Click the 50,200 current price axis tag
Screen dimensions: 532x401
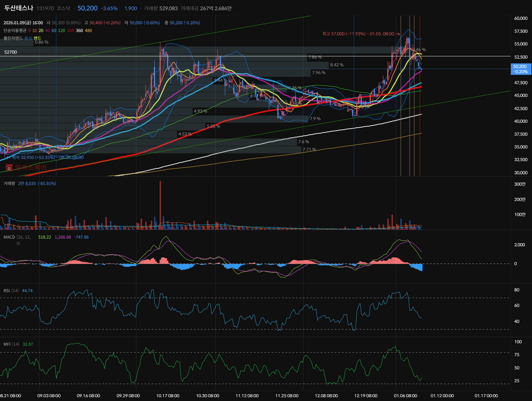coord(520,69)
